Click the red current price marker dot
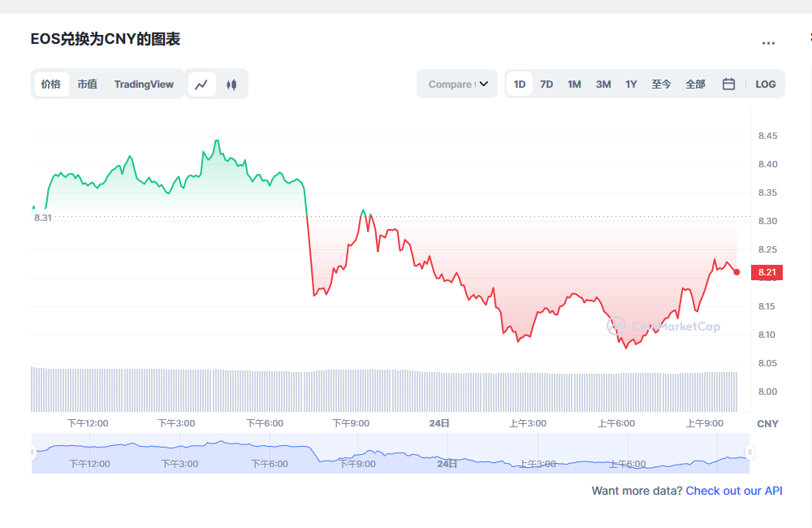The image size is (812, 528). point(736,272)
